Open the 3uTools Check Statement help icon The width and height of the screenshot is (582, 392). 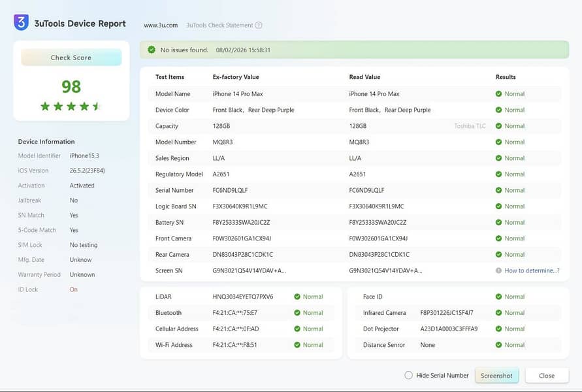point(259,25)
